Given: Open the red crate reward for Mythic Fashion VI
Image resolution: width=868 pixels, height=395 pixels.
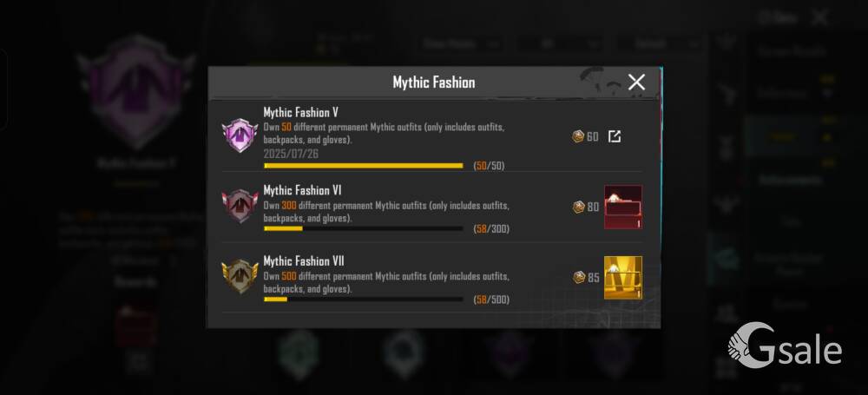Looking at the screenshot, I should click(622, 207).
